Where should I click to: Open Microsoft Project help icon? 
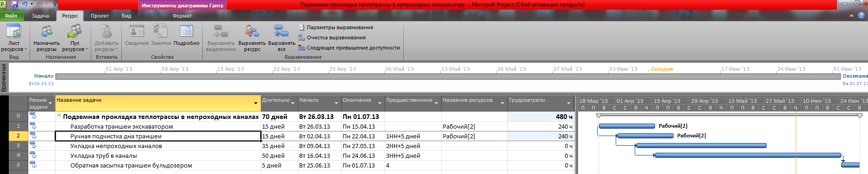[x=862, y=15]
